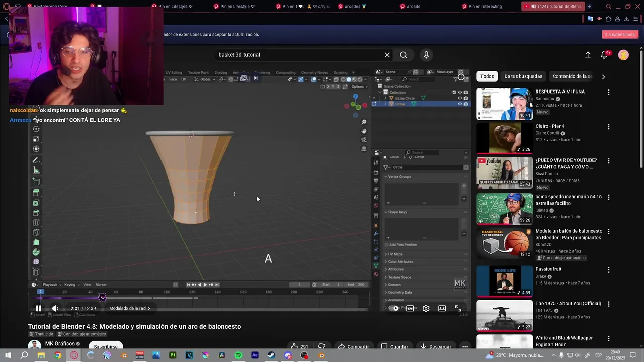The height and width of the screenshot is (362, 644).
Task: Open Steam from the taskbar
Action: pyautogui.click(x=271, y=355)
